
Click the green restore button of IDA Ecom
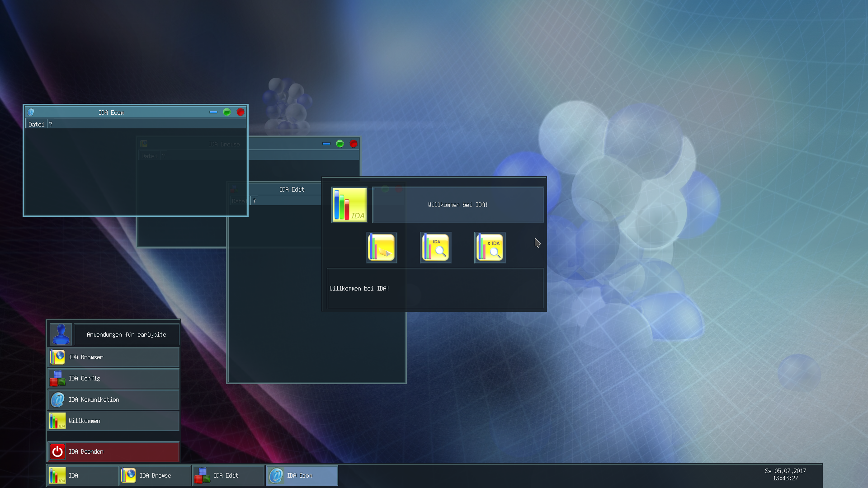[x=226, y=112]
